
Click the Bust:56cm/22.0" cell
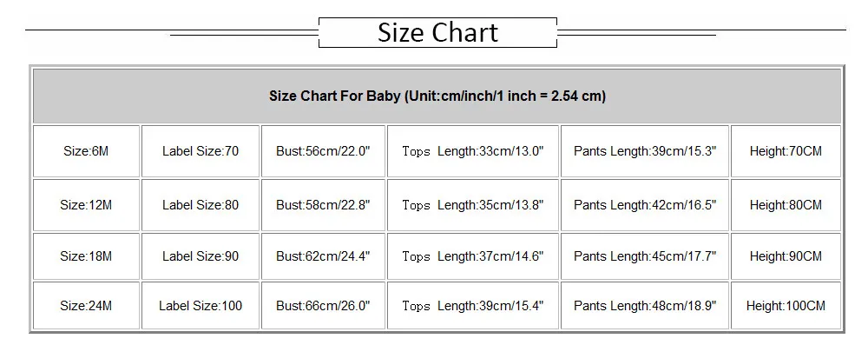(323, 151)
